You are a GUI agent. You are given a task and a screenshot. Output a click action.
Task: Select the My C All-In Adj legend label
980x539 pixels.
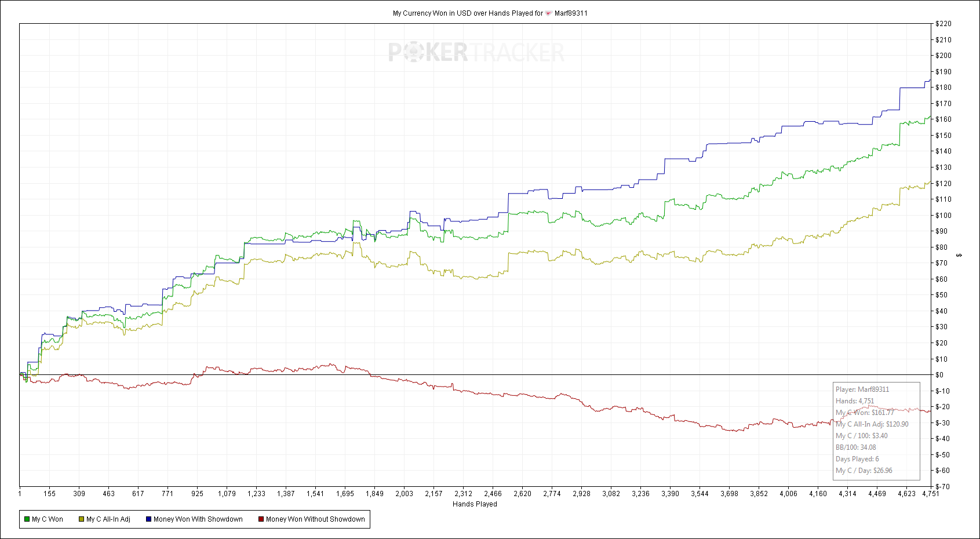[x=108, y=519]
